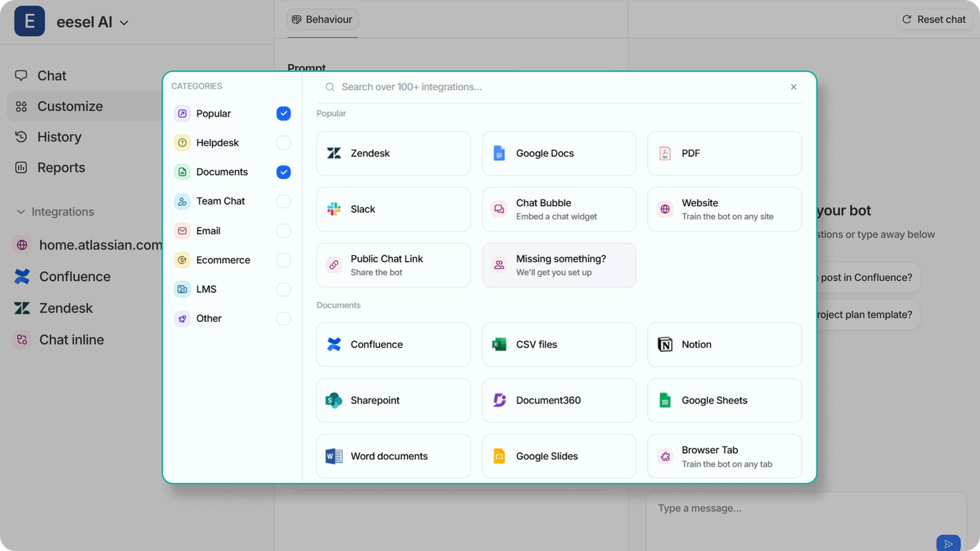Click the Google Sheets icon

click(665, 401)
